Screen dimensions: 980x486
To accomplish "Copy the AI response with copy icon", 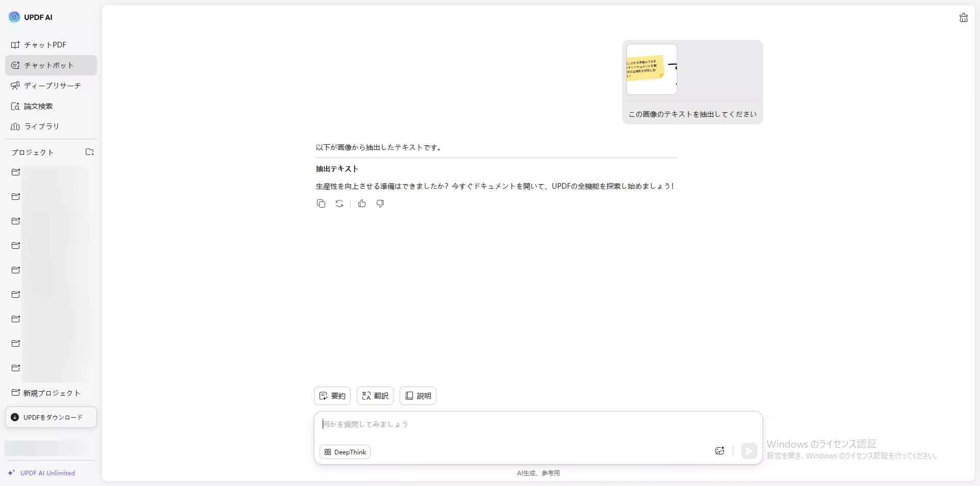I will point(321,203).
